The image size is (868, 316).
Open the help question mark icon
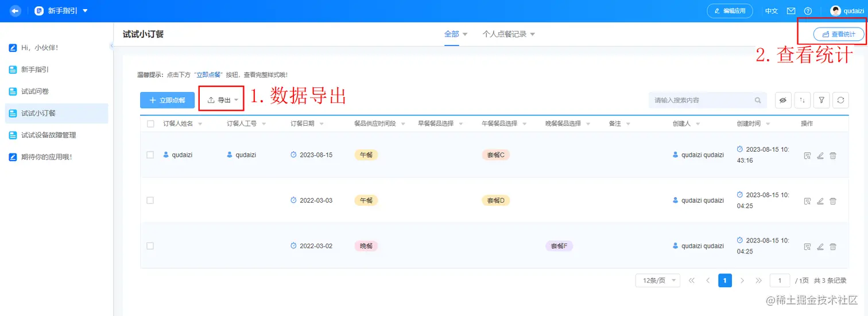808,11
